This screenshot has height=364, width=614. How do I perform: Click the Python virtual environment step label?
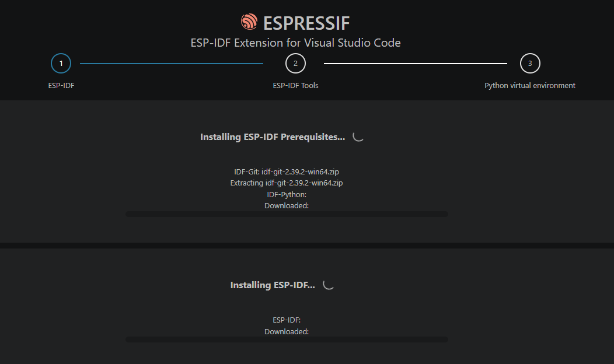[x=530, y=85]
